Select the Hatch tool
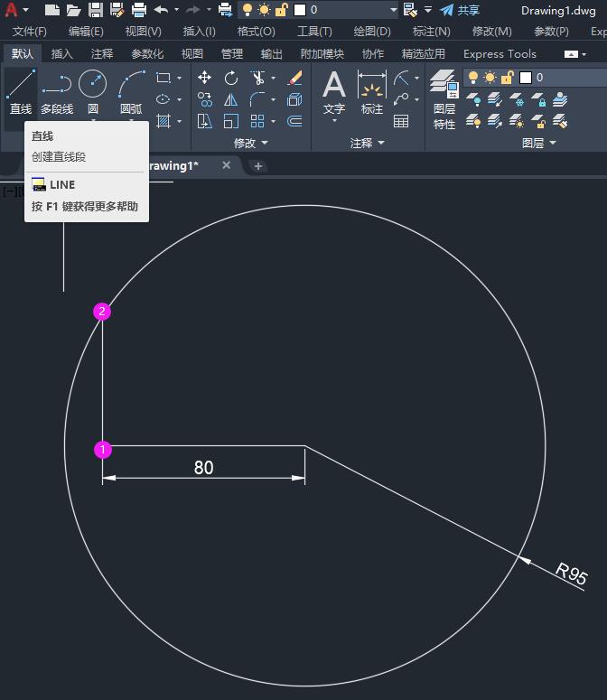The height and width of the screenshot is (700, 607). (x=163, y=121)
